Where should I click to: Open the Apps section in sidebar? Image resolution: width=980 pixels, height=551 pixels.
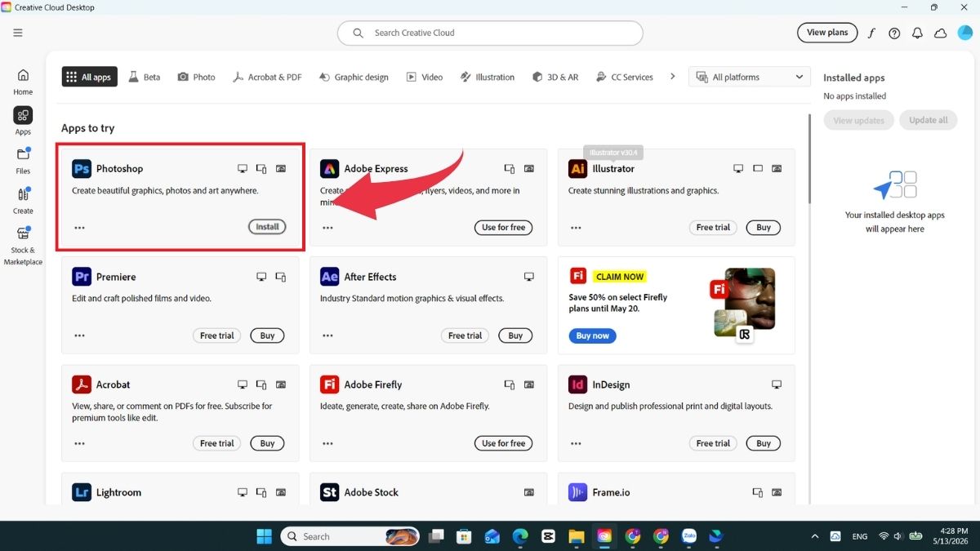coord(23,121)
